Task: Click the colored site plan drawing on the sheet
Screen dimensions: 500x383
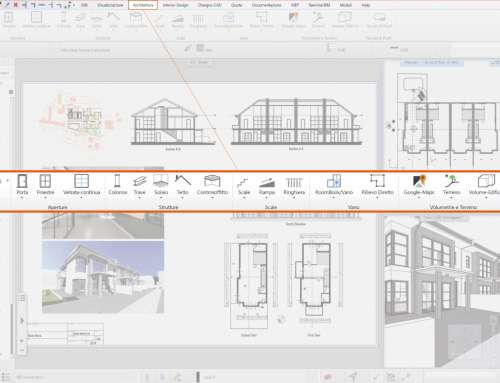Action: click(80, 122)
